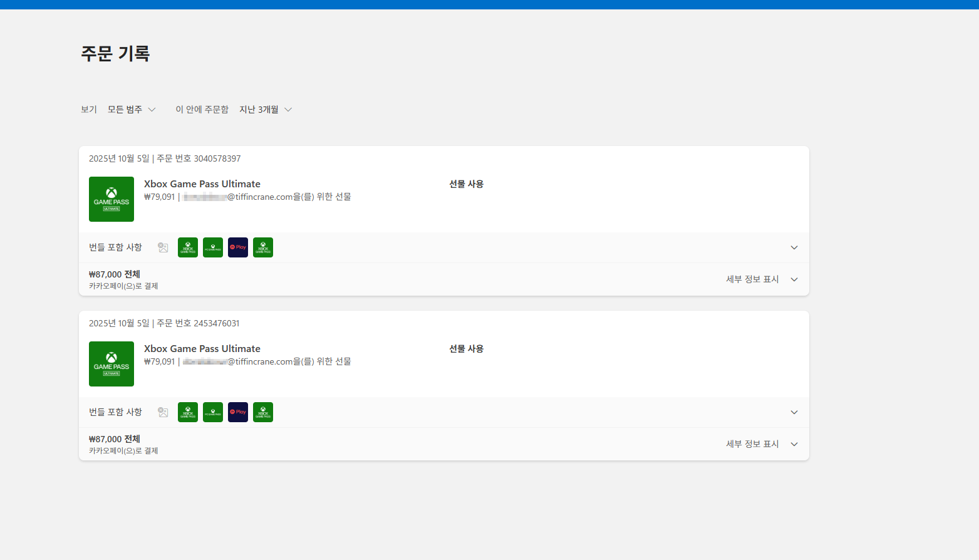Click the 보기 filter label
979x560 pixels.
pos(89,110)
